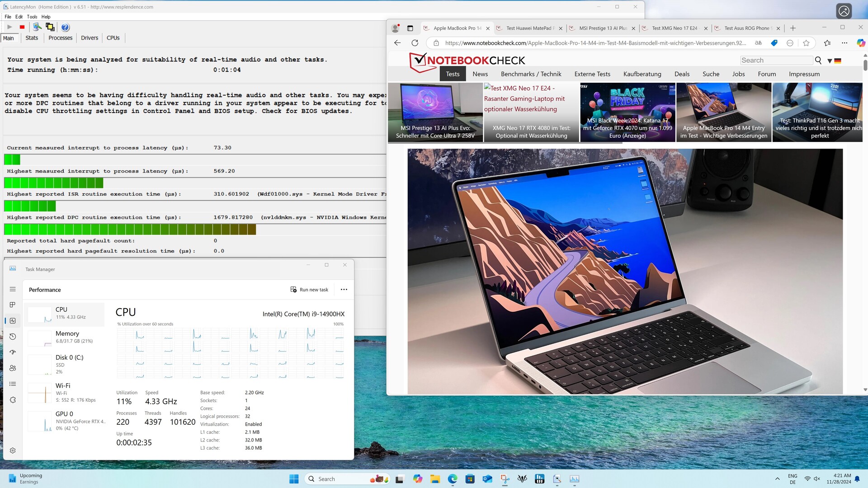Open the Users page in Task Manager
The height and width of the screenshot is (488, 868).
tap(13, 368)
